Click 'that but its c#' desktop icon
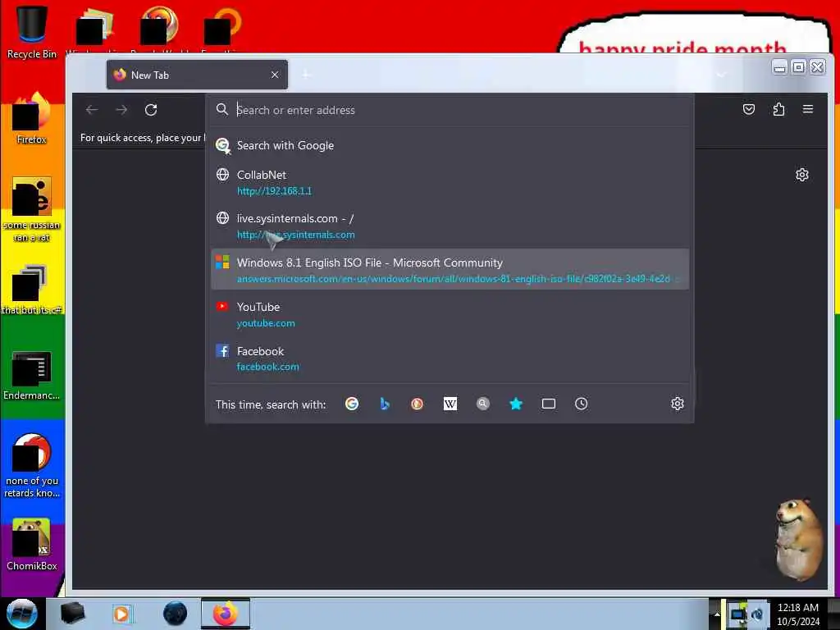Screen dimensions: 840x630 click(32, 290)
